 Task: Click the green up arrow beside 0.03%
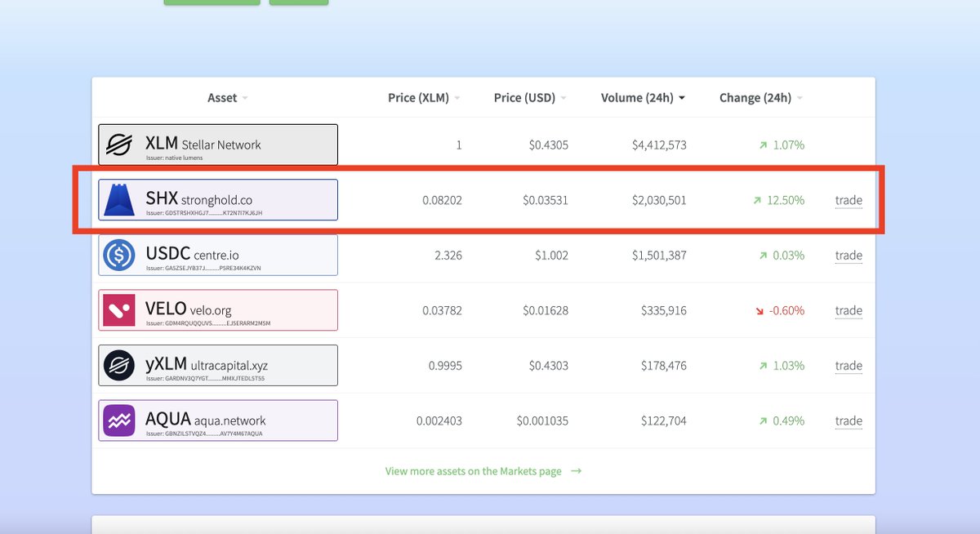click(763, 256)
